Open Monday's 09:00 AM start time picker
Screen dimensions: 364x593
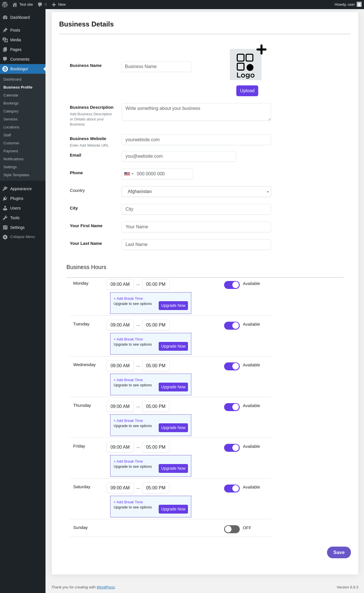[120, 284]
